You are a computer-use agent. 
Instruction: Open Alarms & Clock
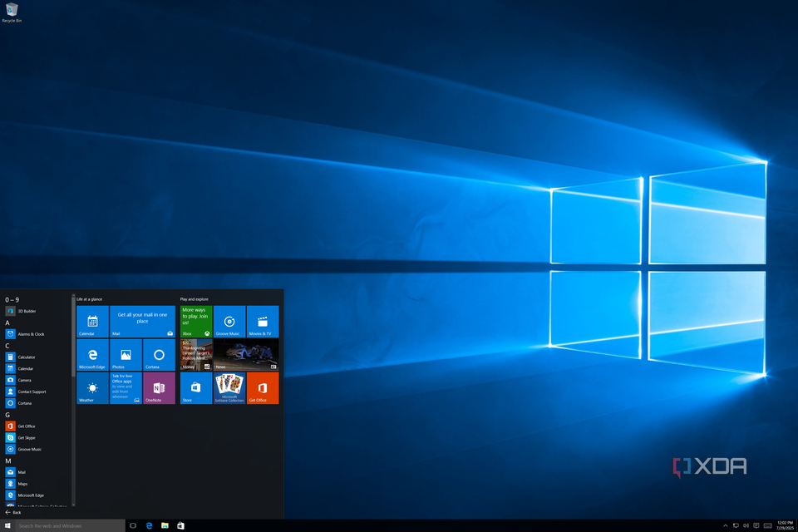[x=28, y=333]
